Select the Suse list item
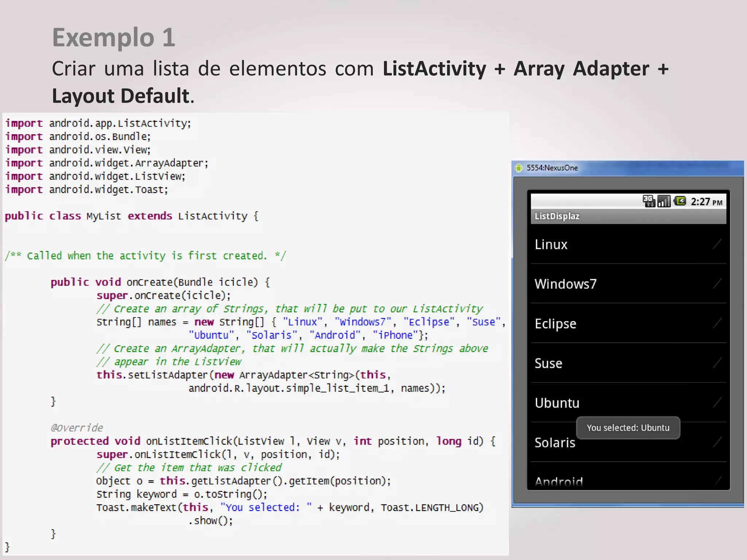 628,363
